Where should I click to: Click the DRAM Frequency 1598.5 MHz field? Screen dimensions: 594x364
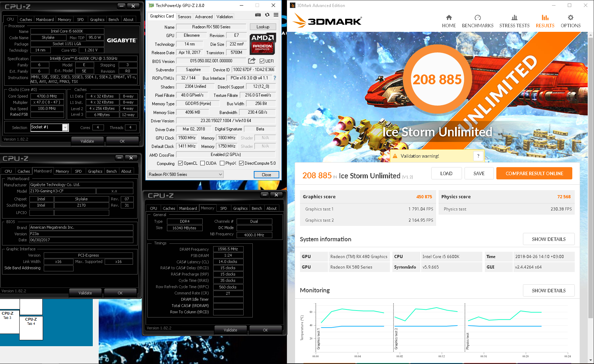[x=228, y=249]
